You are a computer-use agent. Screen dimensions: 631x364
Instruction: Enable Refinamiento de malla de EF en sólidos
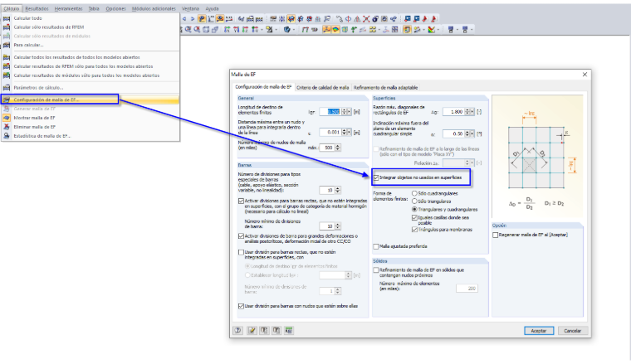point(376,270)
